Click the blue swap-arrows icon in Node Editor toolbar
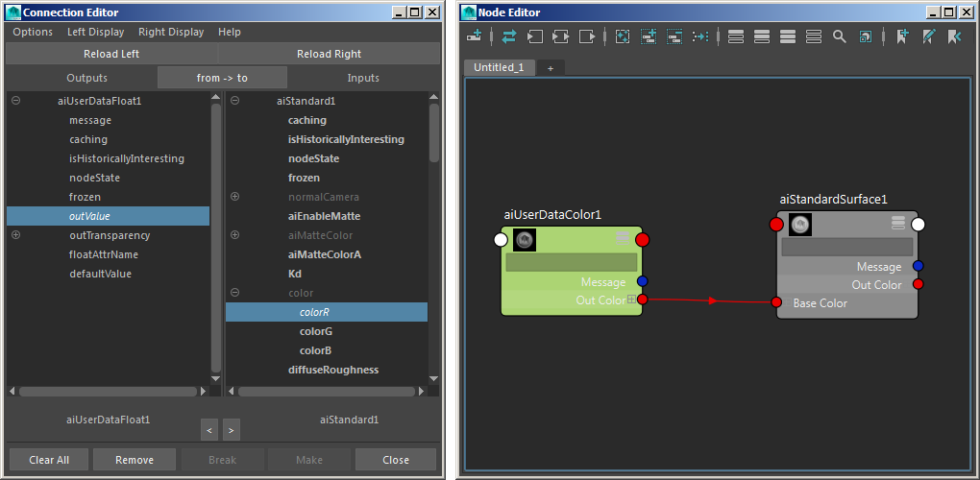This screenshot has width=980, height=480. (x=509, y=36)
